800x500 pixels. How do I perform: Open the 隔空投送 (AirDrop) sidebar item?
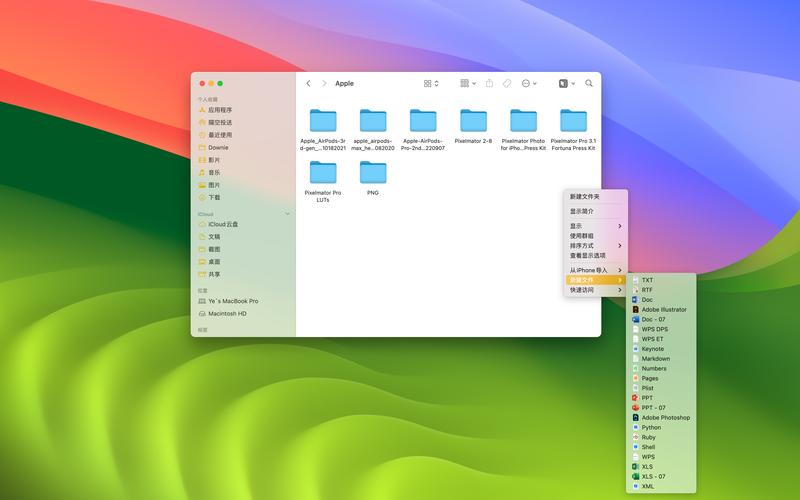[x=220, y=123]
